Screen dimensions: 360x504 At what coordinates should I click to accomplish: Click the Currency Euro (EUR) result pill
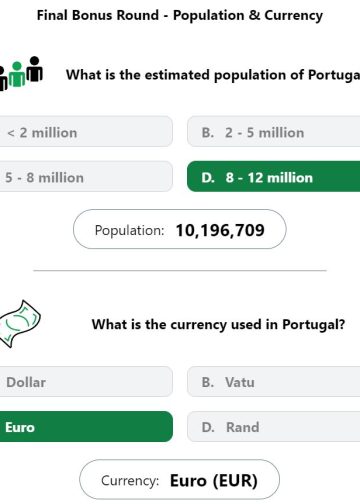180,479
